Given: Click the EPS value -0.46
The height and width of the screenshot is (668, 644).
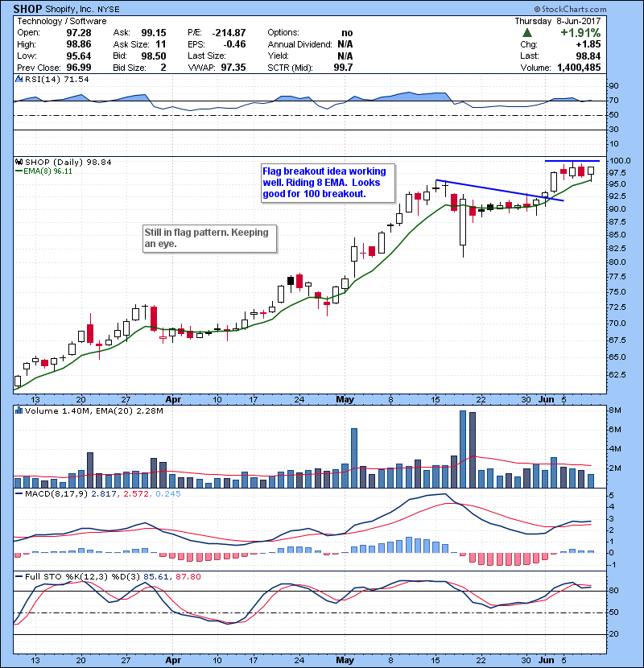Looking at the screenshot, I should tap(234, 44).
